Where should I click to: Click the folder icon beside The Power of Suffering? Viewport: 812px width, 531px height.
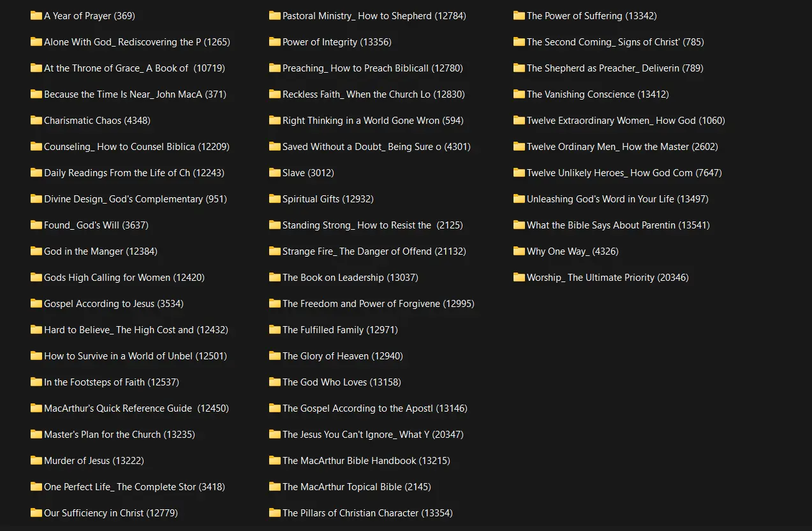(519, 15)
